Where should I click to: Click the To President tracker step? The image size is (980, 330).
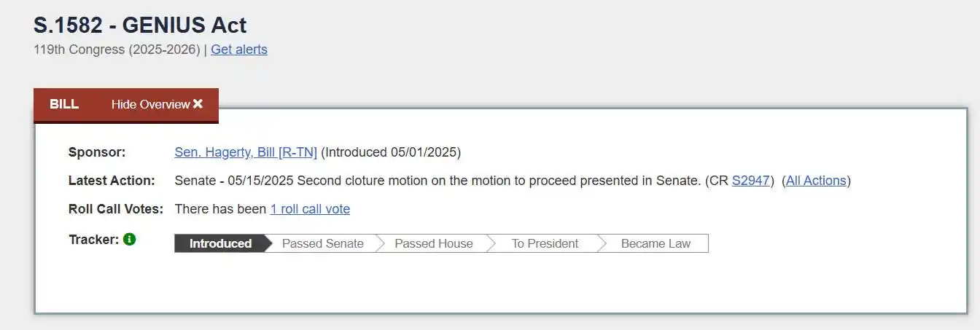[x=545, y=243]
